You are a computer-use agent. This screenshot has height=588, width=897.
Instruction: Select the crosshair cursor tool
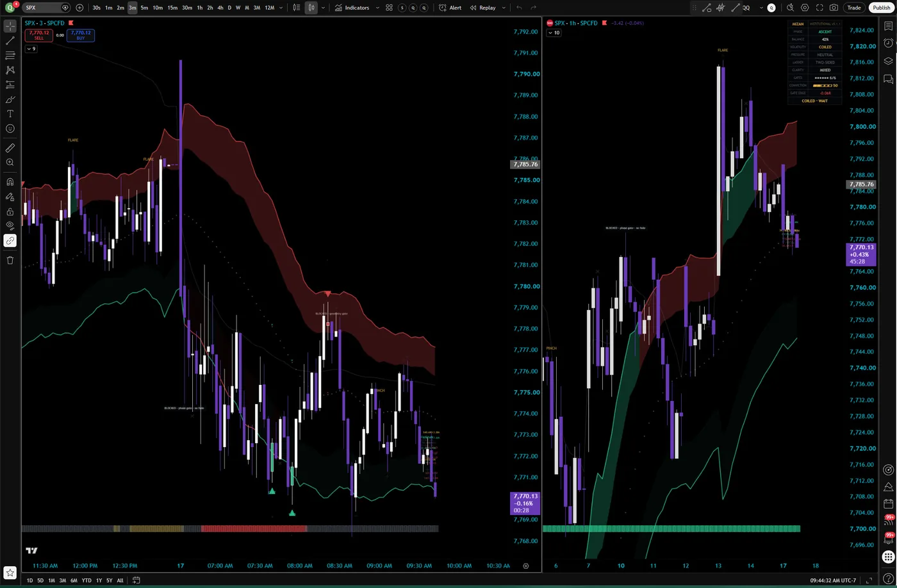(x=10, y=26)
